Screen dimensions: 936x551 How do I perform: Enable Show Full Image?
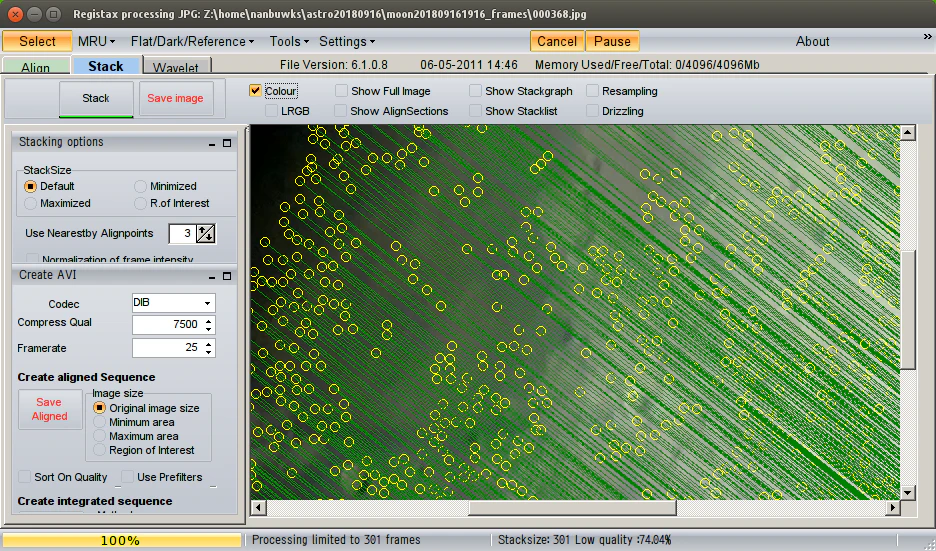pos(341,91)
